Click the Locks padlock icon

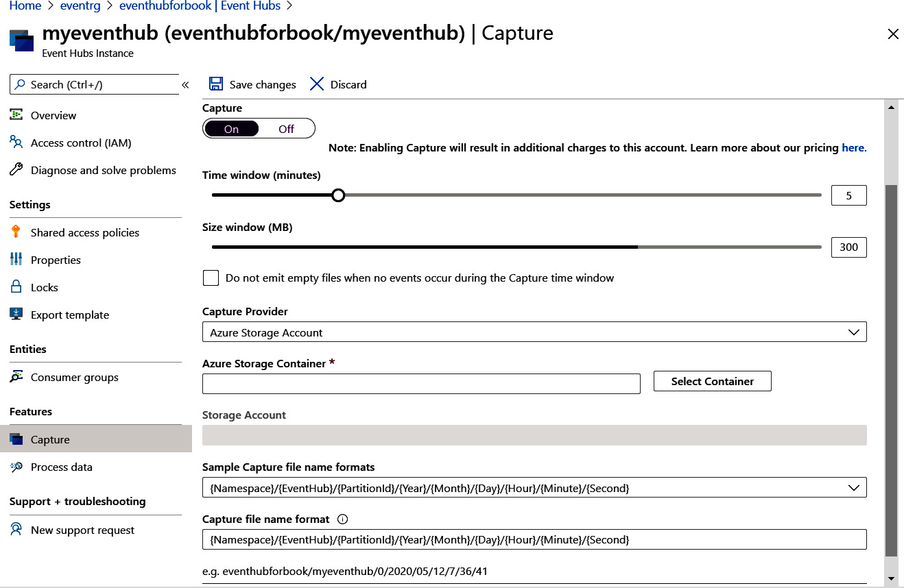(16, 286)
